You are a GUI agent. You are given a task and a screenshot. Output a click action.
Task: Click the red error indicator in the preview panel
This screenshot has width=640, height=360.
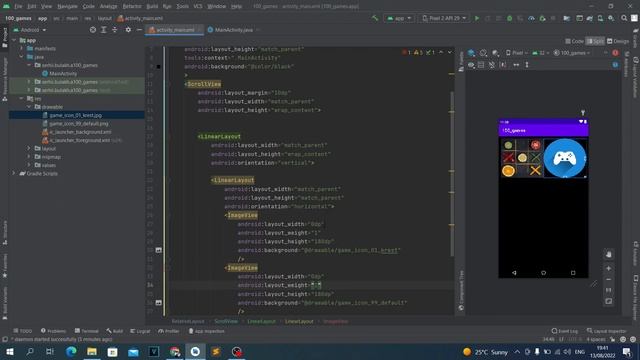[x=615, y=53]
